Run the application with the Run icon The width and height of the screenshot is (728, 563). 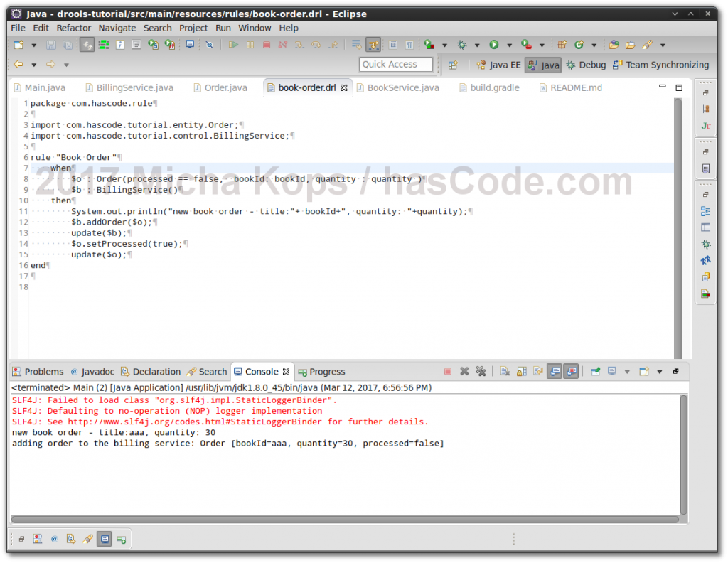[494, 44]
